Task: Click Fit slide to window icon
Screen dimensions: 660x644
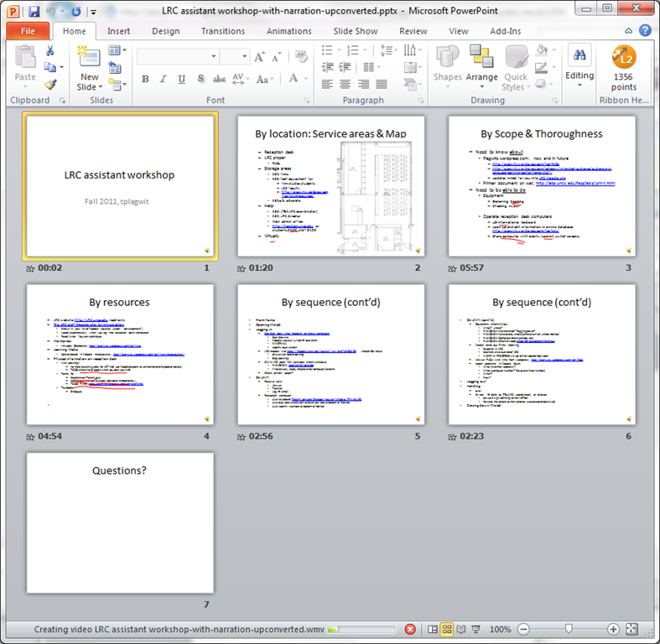Action: [x=631, y=629]
